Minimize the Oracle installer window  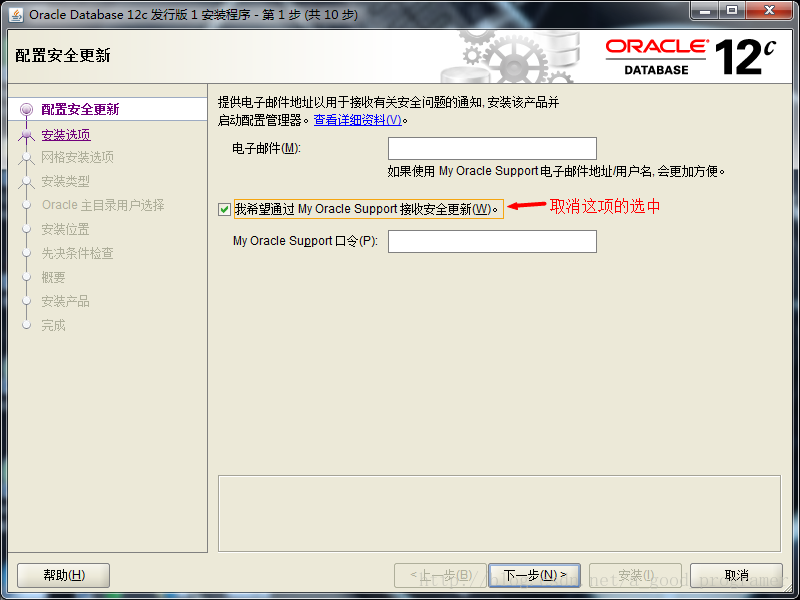(x=705, y=11)
